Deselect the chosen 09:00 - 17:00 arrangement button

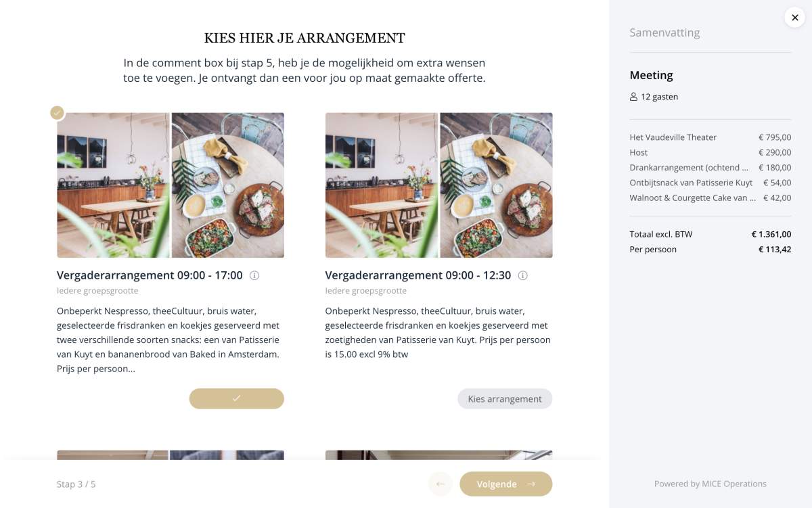click(x=237, y=398)
